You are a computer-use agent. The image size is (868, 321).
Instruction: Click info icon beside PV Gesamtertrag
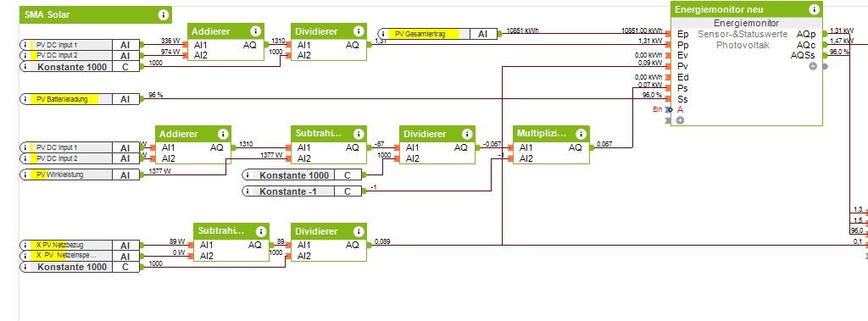383,34
